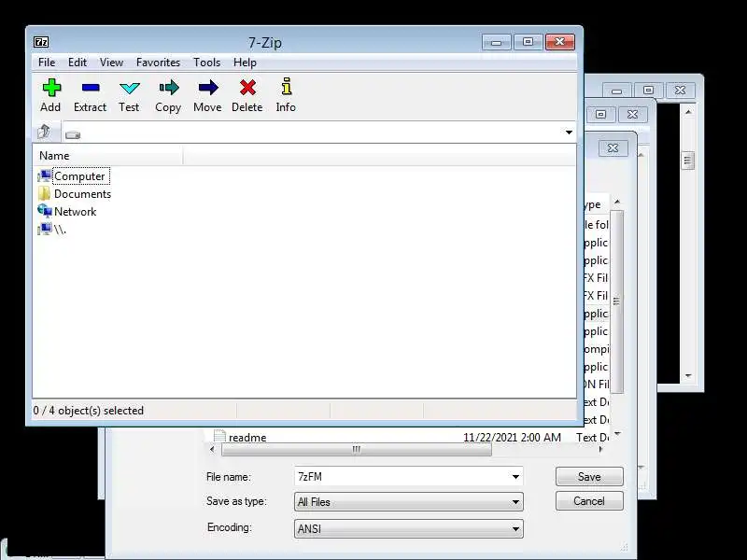747x560 pixels.
Task: Open the Edit menu
Action: [78, 63]
